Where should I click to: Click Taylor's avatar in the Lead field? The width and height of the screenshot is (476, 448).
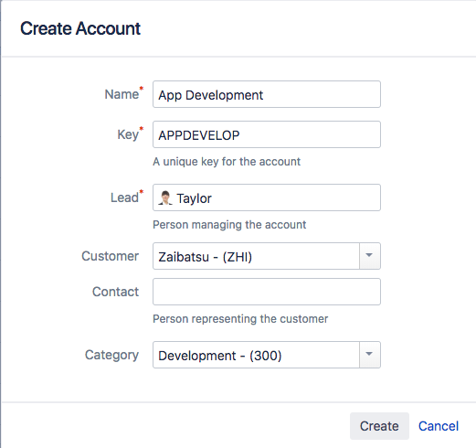(x=165, y=198)
